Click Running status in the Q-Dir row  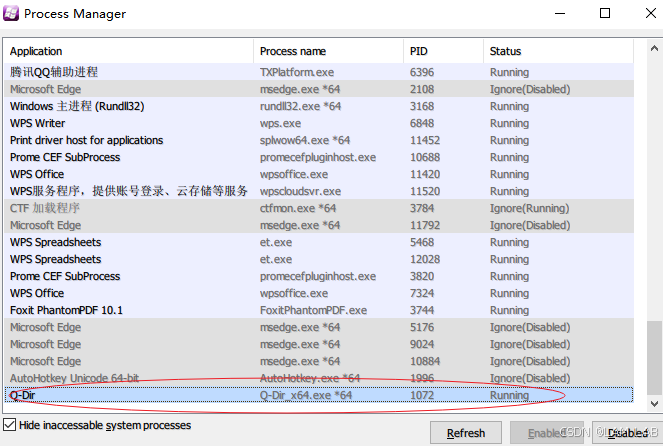click(509, 395)
